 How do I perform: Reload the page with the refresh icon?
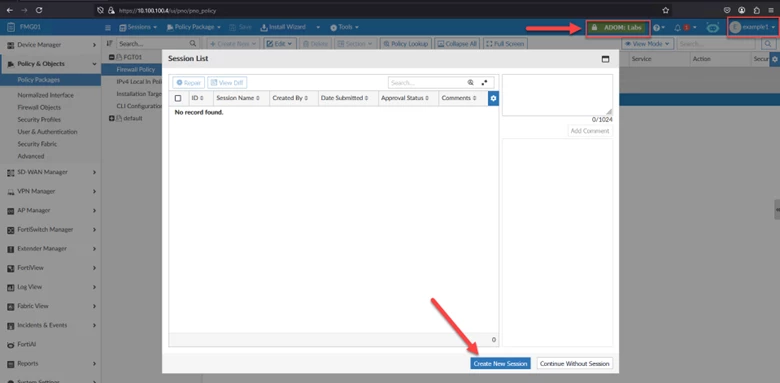click(39, 10)
